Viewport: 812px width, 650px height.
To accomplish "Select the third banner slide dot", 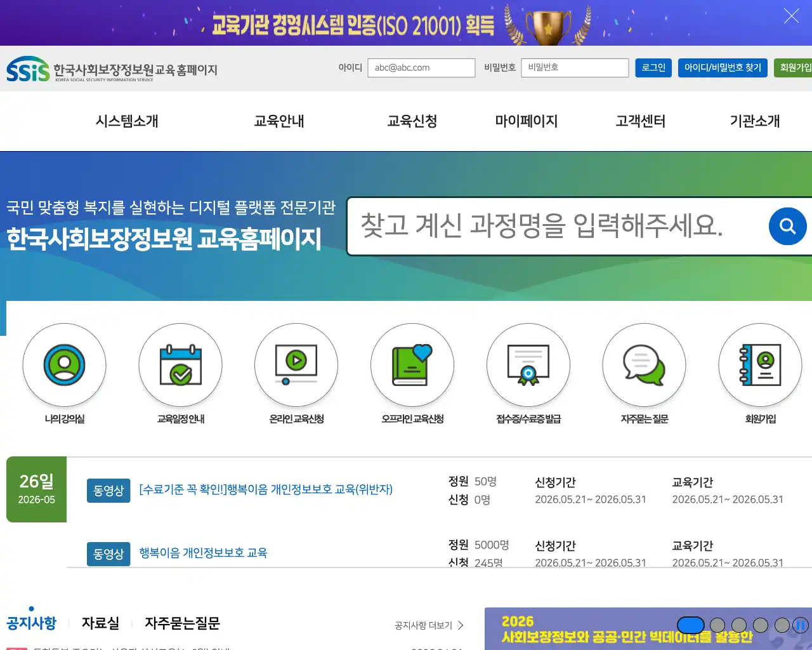I will click(739, 625).
